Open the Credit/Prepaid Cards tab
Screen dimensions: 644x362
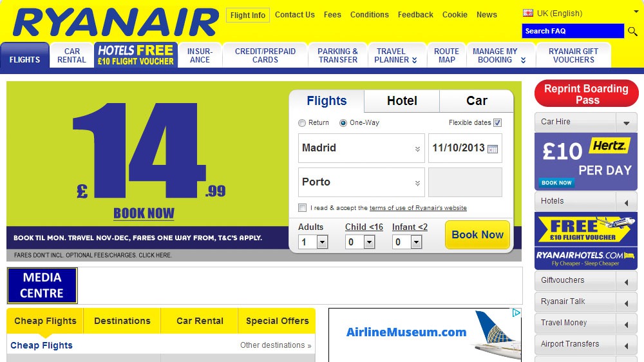265,55
